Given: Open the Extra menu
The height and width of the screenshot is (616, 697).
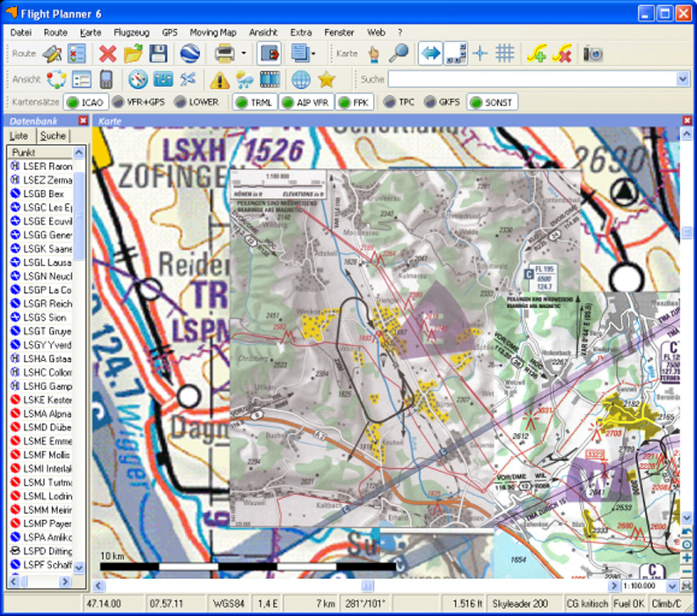Looking at the screenshot, I should click(x=301, y=33).
